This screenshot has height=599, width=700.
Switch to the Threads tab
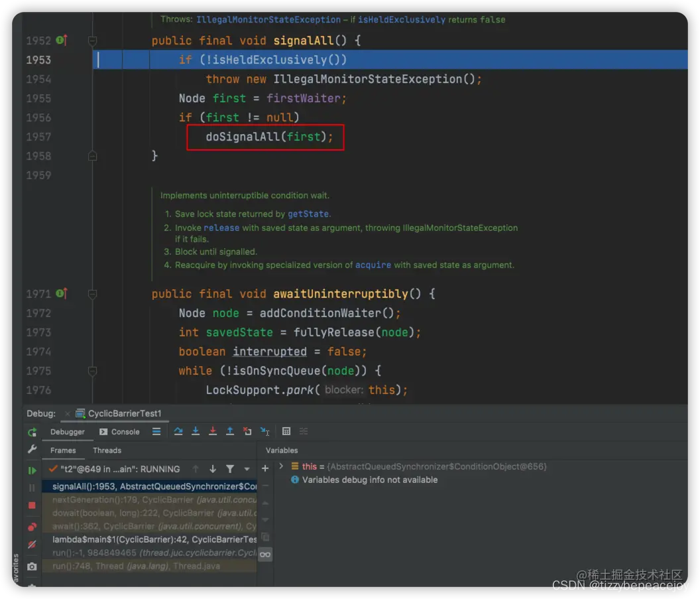coord(107,450)
